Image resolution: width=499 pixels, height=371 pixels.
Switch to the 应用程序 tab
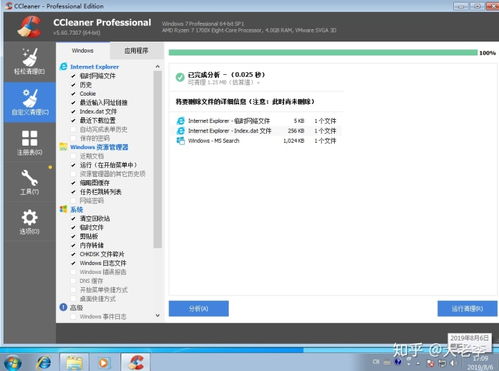point(136,51)
